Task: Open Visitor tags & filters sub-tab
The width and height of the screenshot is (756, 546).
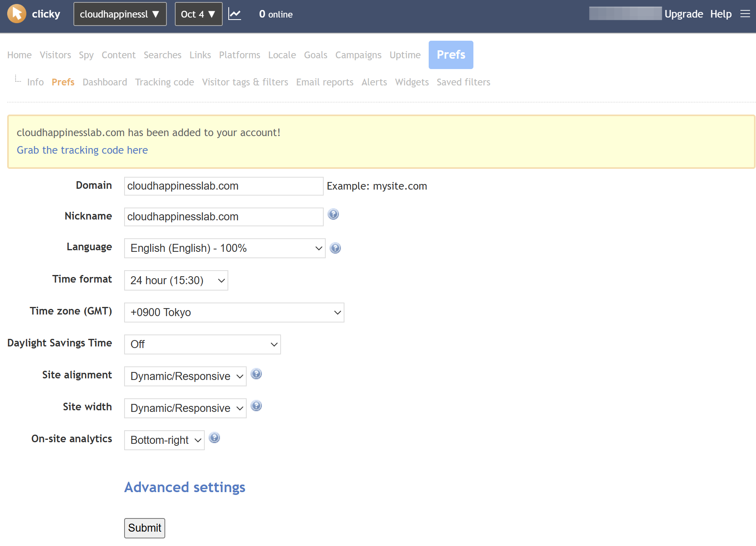Action: pos(245,82)
